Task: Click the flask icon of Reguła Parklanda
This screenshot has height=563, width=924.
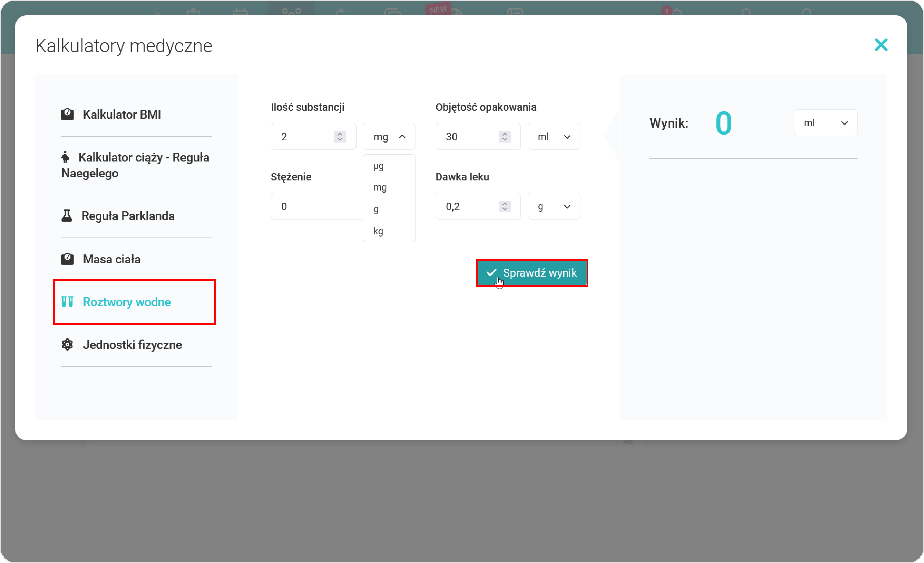Action: tap(67, 216)
